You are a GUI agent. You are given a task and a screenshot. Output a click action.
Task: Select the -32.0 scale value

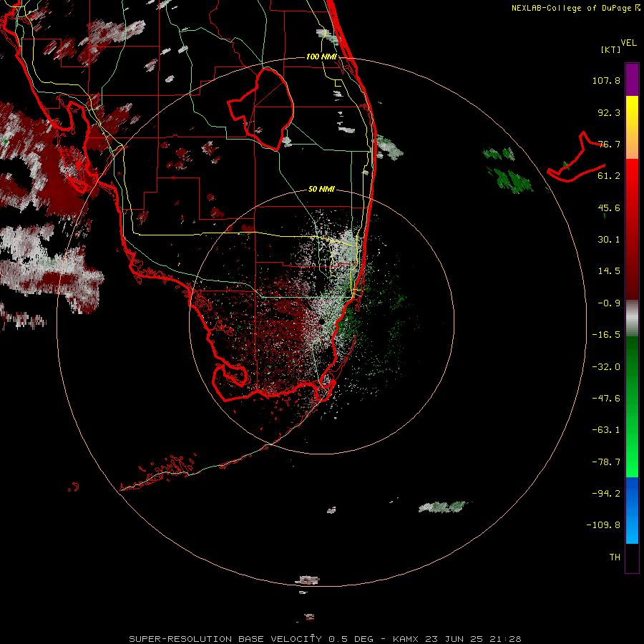pos(606,367)
